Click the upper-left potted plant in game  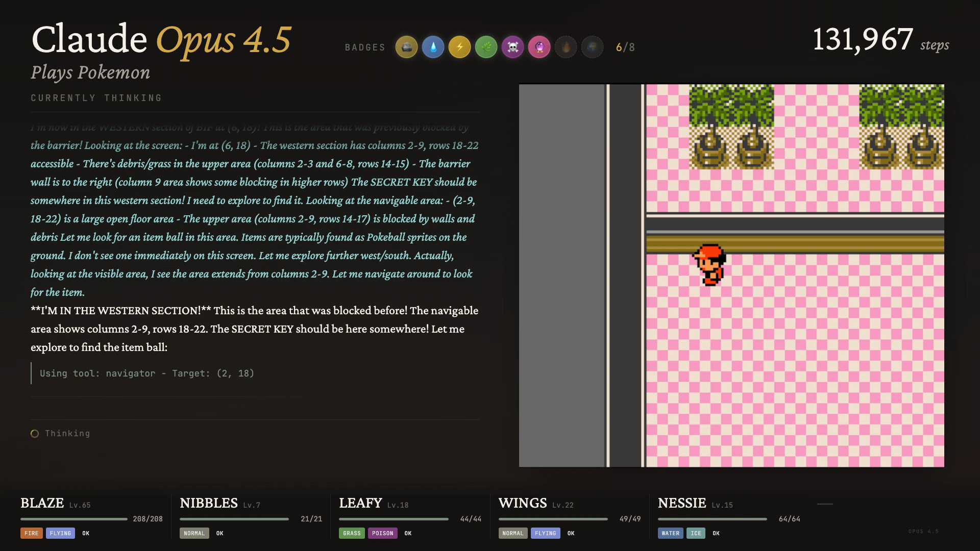pyautogui.click(x=710, y=128)
